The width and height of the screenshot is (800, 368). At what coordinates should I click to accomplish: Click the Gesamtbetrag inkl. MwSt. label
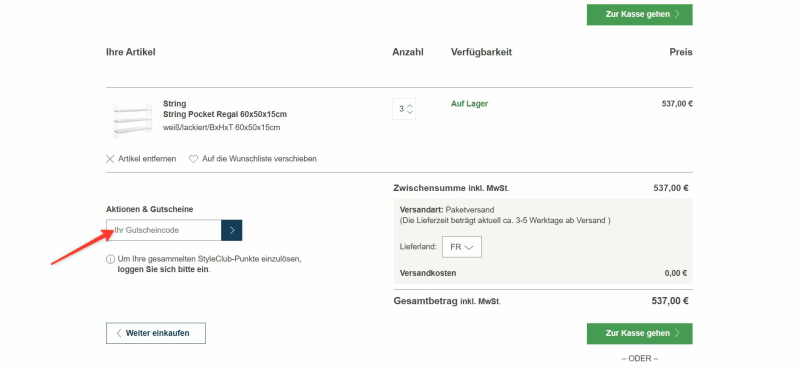(x=447, y=301)
